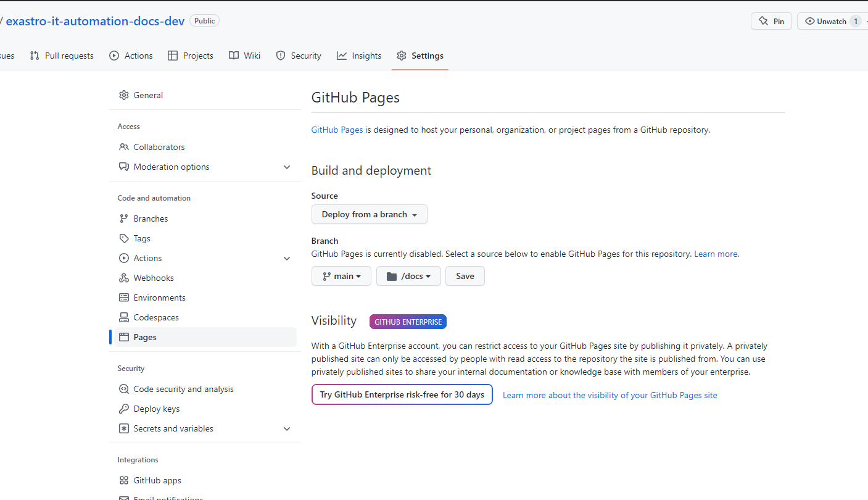868x500 pixels.
Task: Click the gear icon next to General
Action: [124, 95]
